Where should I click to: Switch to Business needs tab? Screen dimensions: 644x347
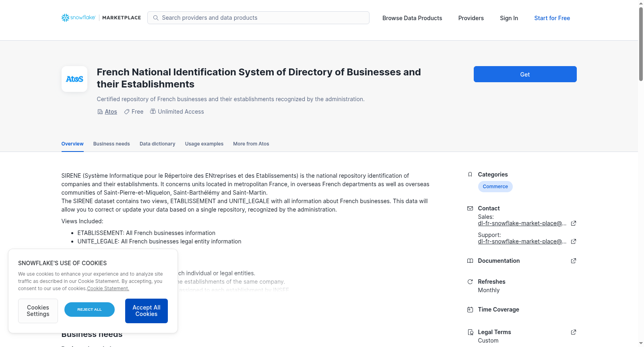coord(111,144)
